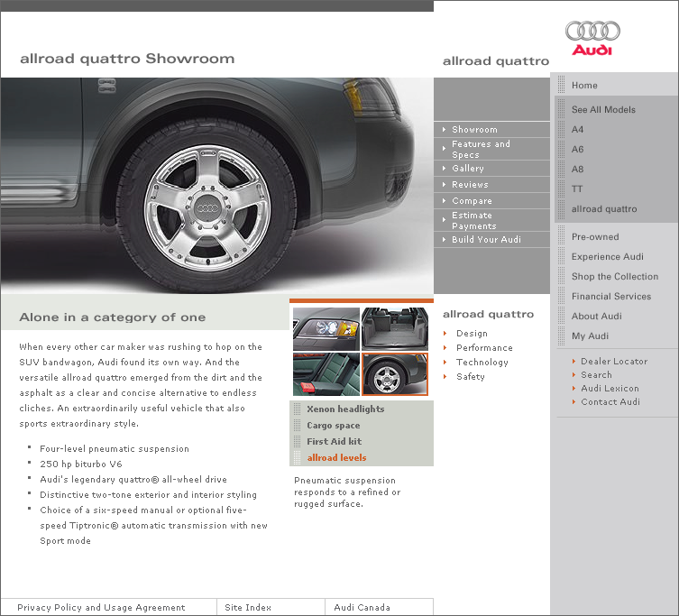
Task: Open Features and Specs
Action: 481,149
